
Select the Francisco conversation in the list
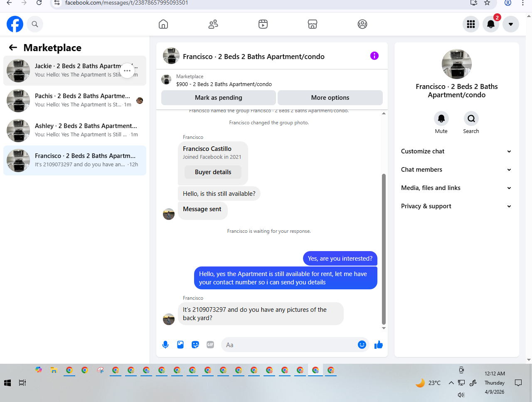(x=75, y=160)
